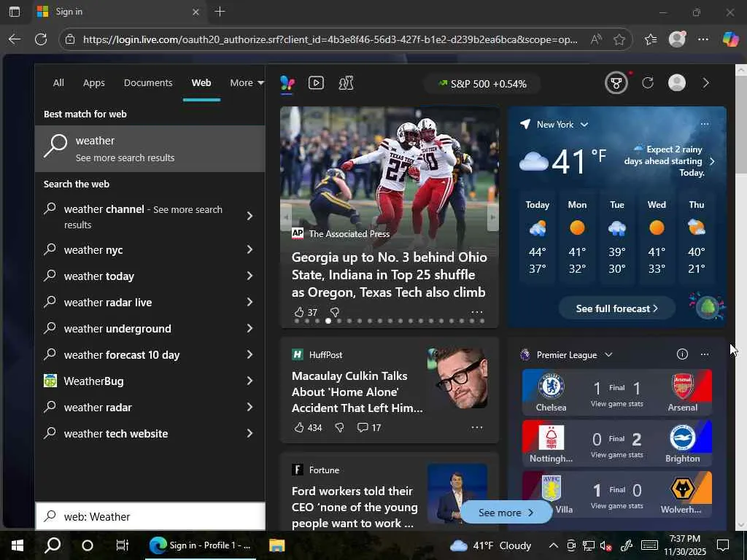Open comments on Macaulay Culkin article

[368, 427]
